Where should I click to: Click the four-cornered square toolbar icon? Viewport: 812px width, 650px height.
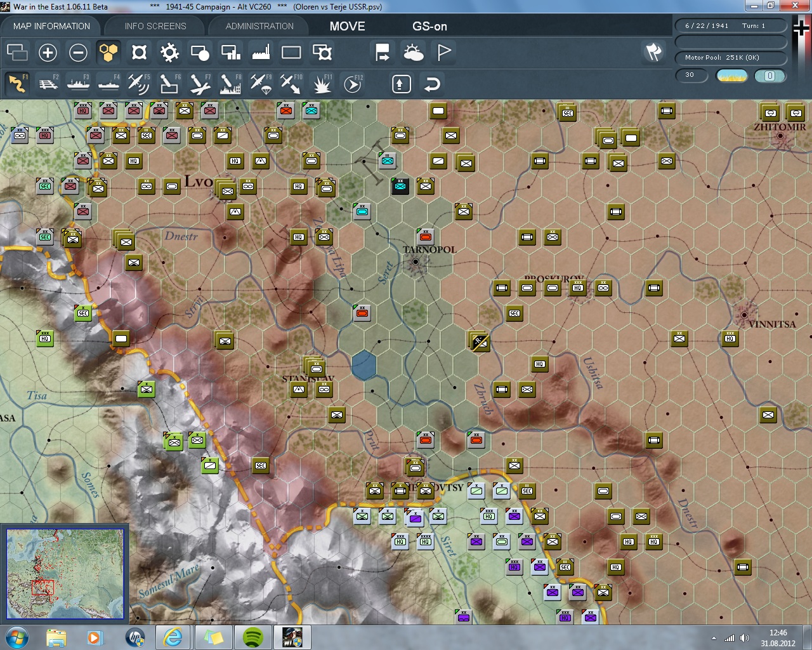pyautogui.click(x=139, y=52)
